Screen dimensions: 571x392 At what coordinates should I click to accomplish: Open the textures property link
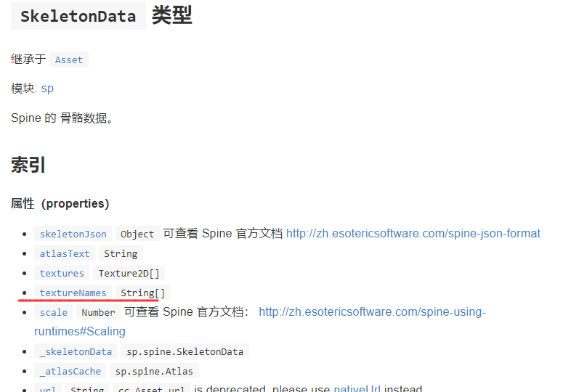point(62,273)
